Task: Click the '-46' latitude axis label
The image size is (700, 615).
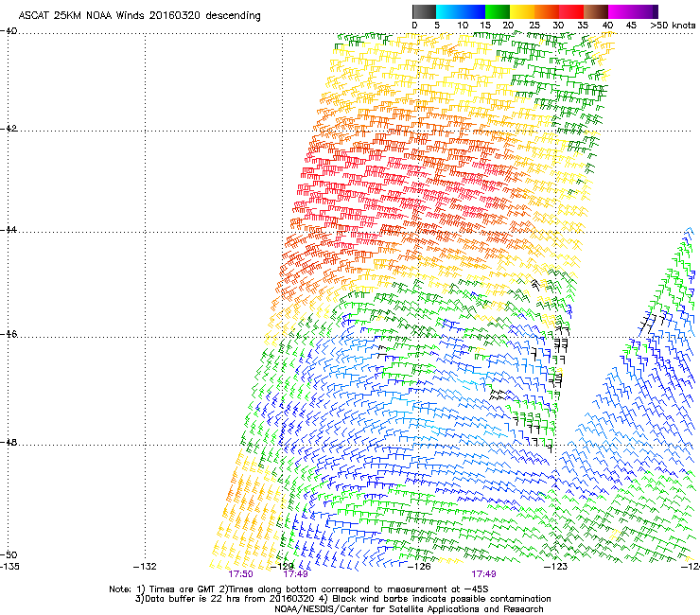Action: [x=9, y=334]
